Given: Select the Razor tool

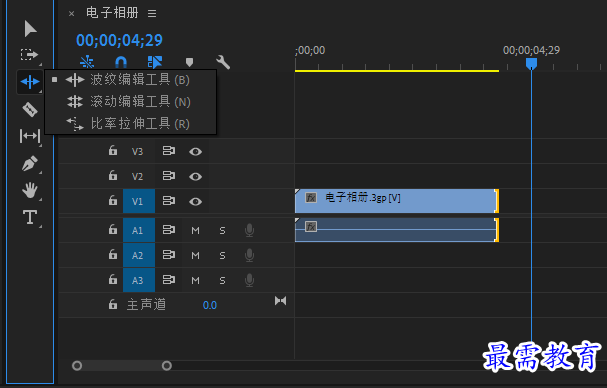Looking at the screenshot, I should 30,109.
